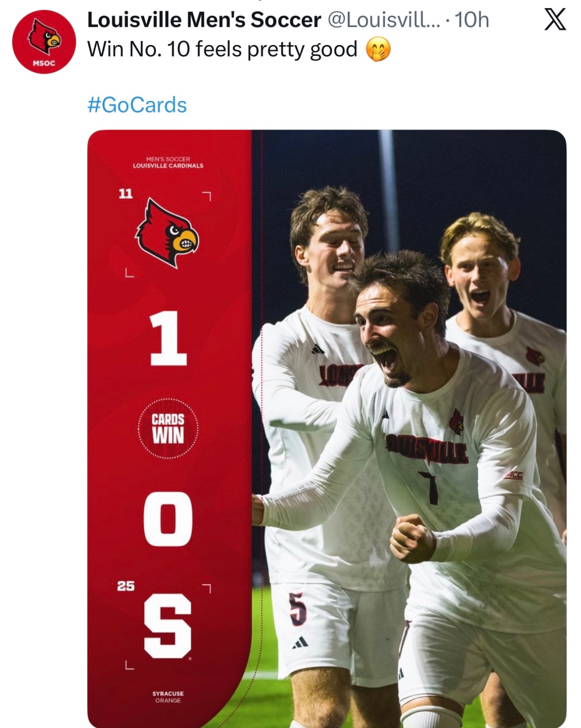The height and width of the screenshot is (728, 581).
Task: Click the hand-over-mouth emoji in the tweet
Action: (x=378, y=50)
